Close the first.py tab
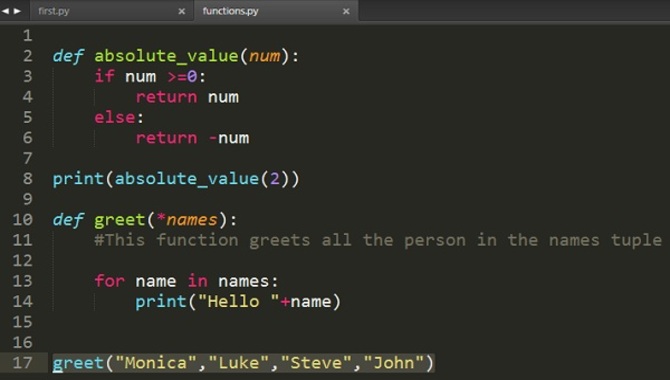 tap(182, 12)
